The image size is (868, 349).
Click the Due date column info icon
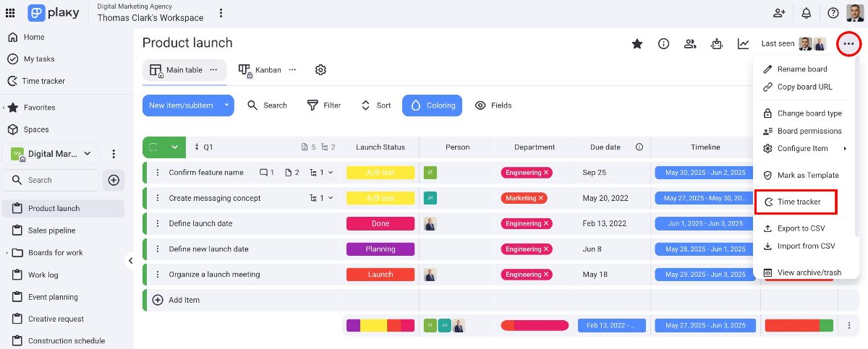639,147
